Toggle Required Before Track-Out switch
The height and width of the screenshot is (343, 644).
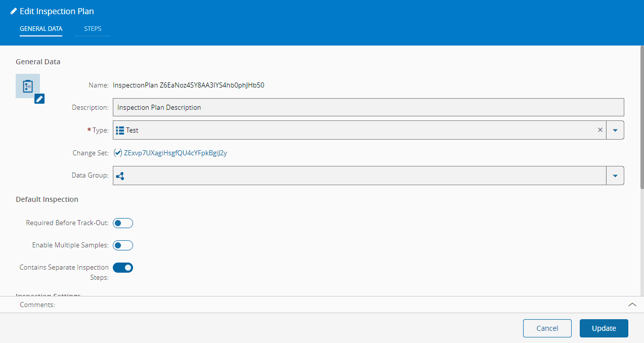tap(123, 223)
